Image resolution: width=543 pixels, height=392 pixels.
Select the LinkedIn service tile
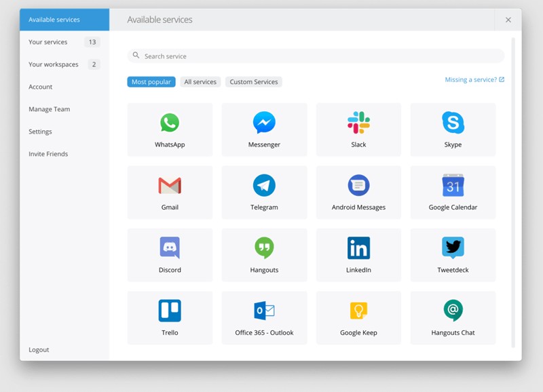click(358, 254)
